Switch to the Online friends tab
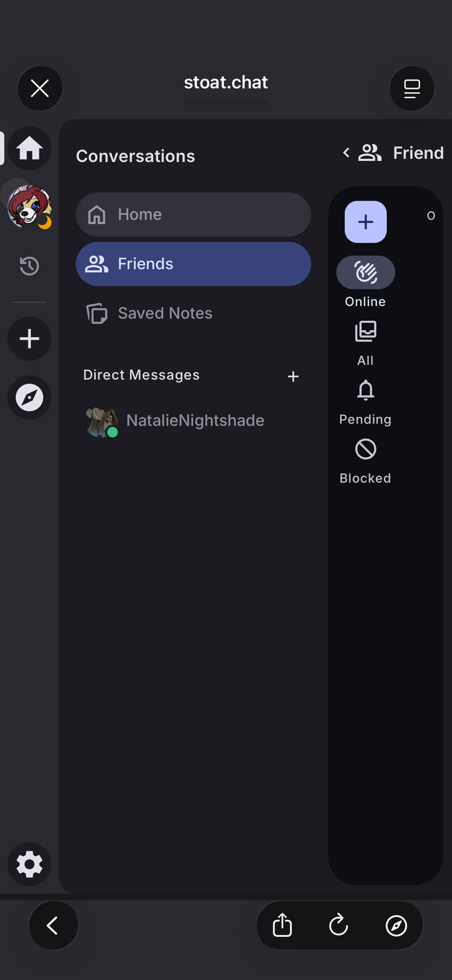 pos(365,282)
